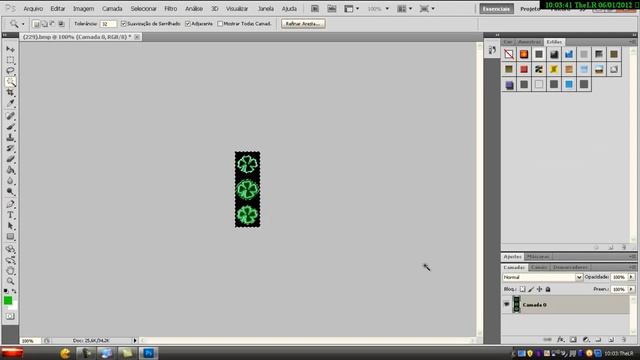Open the Opacidade slider arrow
Viewport: 640px width, 360px height.
click(631, 277)
